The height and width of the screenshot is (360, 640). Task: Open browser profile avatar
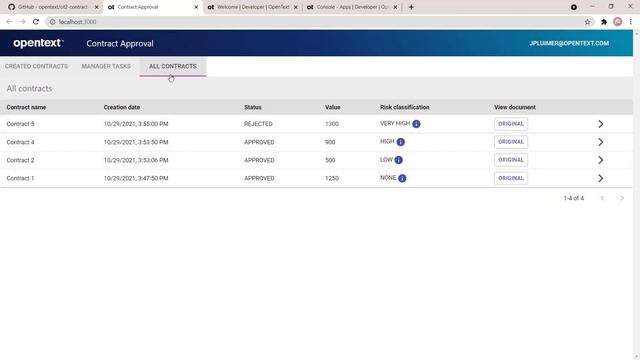tap(618, 22)
